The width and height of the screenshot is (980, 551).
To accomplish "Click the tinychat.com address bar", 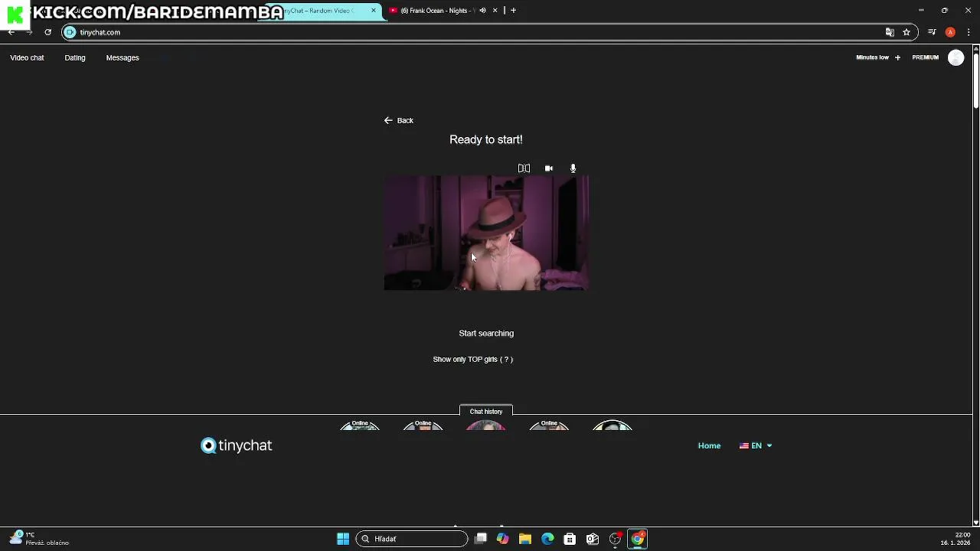I will 475,32.
